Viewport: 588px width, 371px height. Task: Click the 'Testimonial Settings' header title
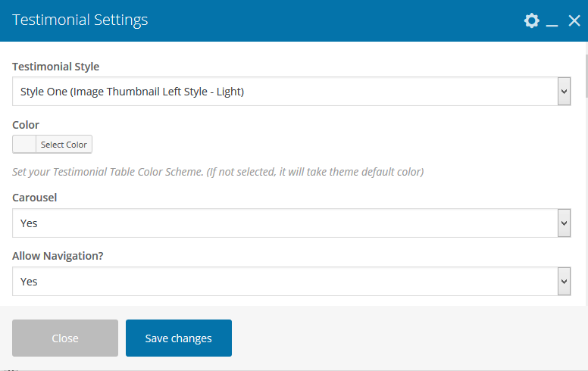tap(80, 20)
